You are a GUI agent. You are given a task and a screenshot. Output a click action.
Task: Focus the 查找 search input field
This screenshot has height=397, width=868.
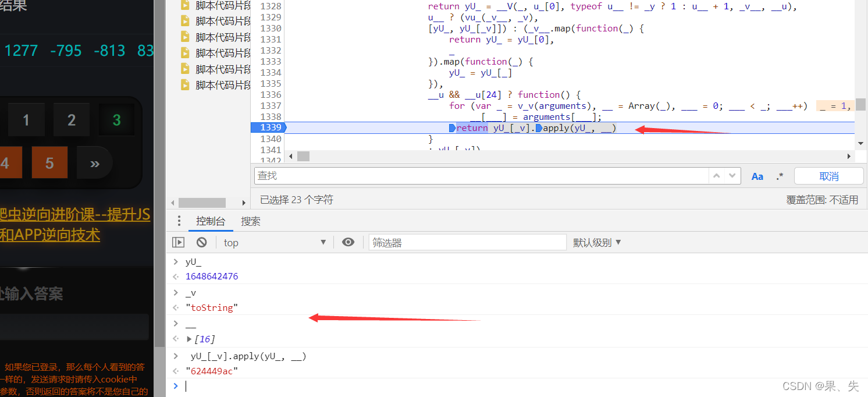[x=481, y=176]
